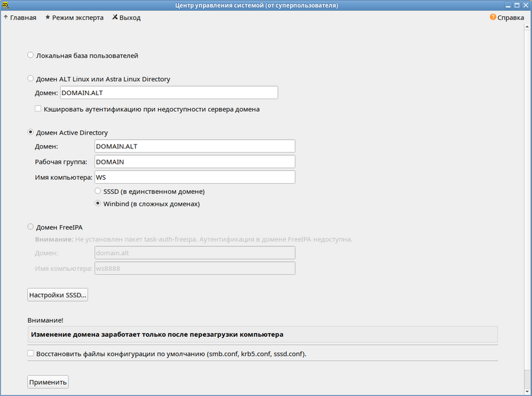Click the warning text about перезагрузки компьютера
Image resolution: width=532 pixels, height=396 pixels.
pos(157,335)
